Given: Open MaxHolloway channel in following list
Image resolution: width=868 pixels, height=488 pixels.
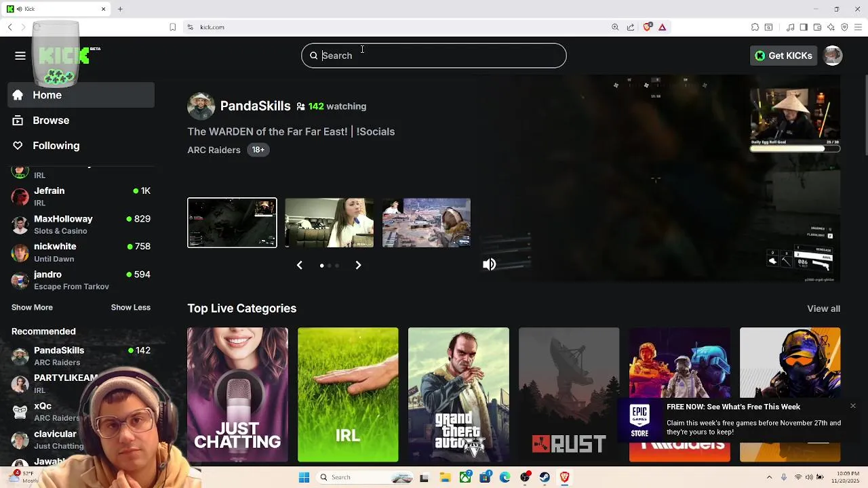Looking at the screenshot, I should 81,224.
